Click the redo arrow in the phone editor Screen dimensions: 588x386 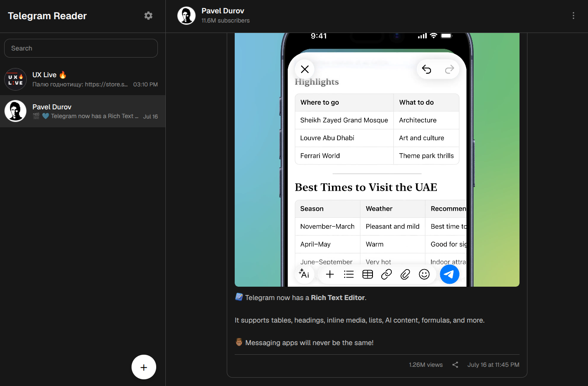click(449, 69)
